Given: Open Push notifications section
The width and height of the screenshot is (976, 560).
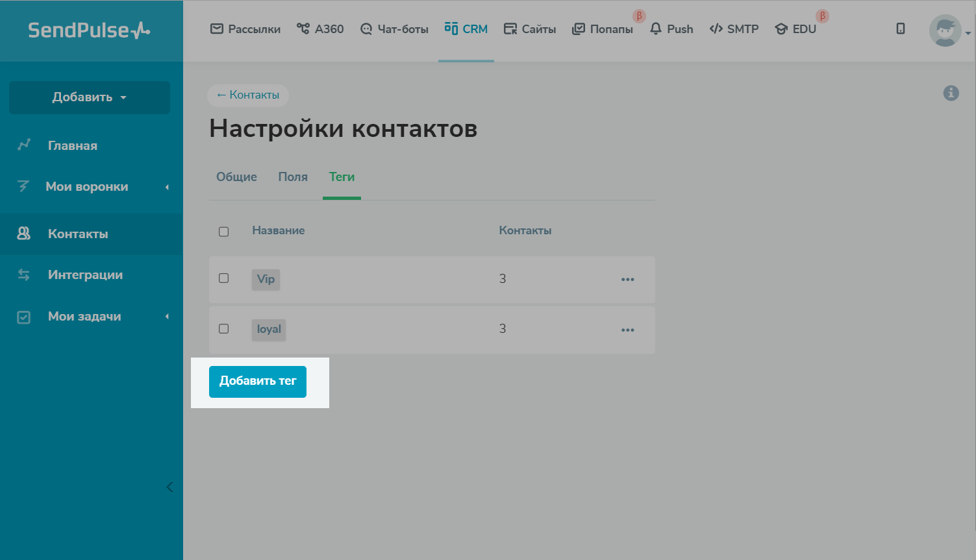Looking at the screenshot, I should [671, 29].
